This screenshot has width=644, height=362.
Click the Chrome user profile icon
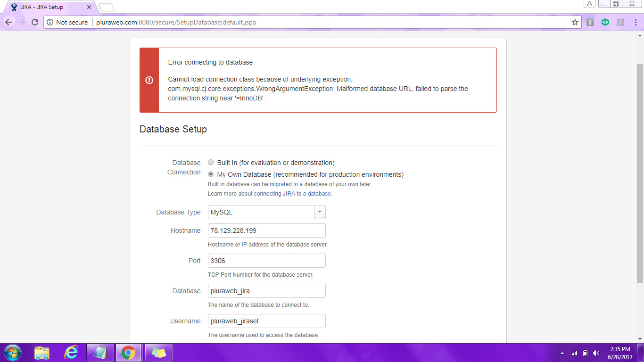[x=590, y=4]
